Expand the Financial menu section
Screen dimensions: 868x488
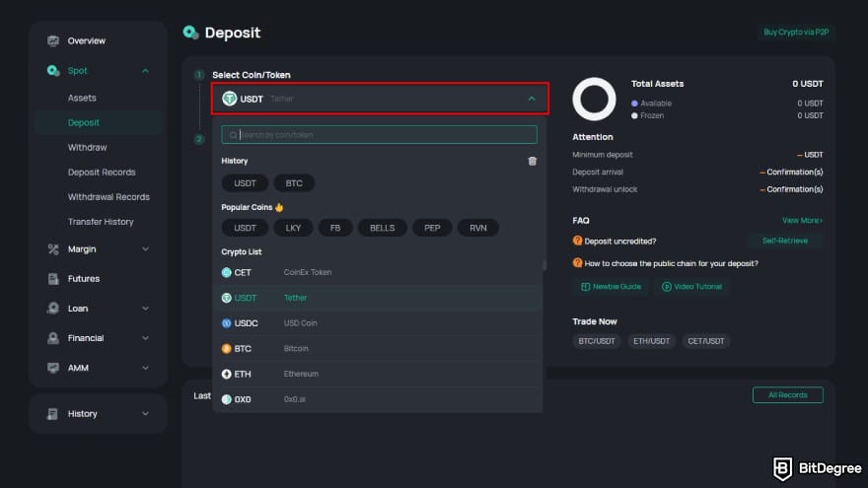145,338
